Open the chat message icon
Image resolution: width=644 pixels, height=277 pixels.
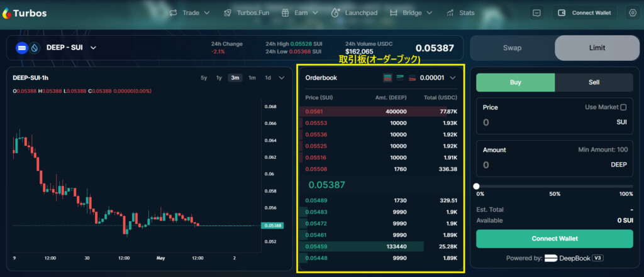point(536,13)
